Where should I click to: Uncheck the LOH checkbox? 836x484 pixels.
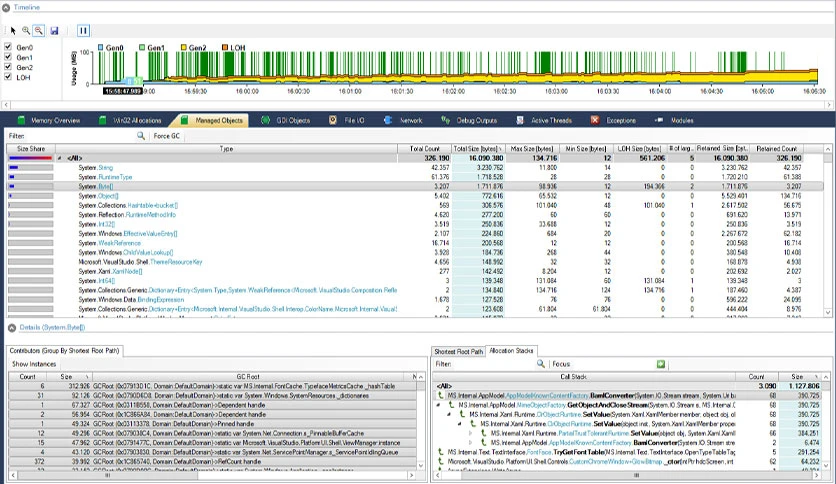tap(8, 77)
